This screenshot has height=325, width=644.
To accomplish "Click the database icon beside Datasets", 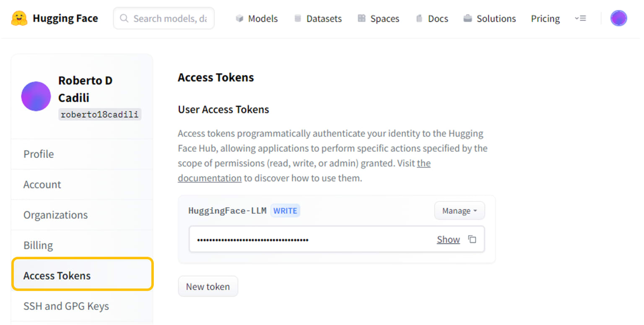I will [298, 18].
